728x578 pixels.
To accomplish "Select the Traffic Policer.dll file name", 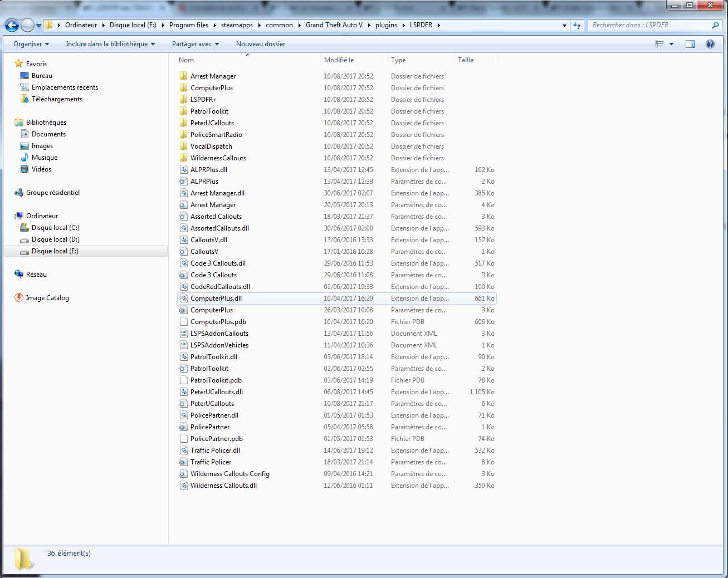I will 216,450.
